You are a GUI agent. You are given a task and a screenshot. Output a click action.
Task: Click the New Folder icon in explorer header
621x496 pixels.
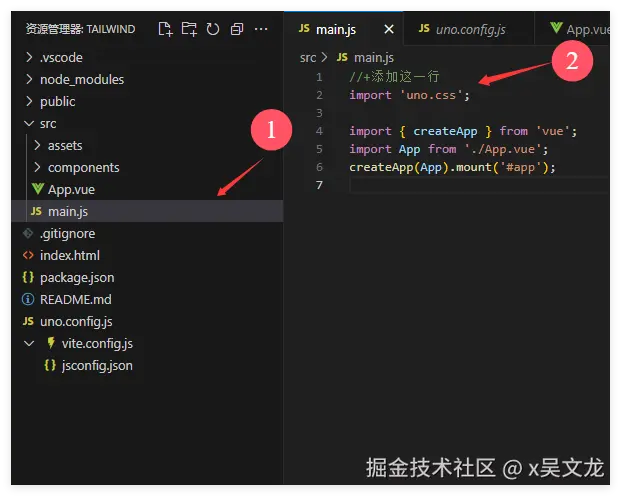[x=189, y=29]
